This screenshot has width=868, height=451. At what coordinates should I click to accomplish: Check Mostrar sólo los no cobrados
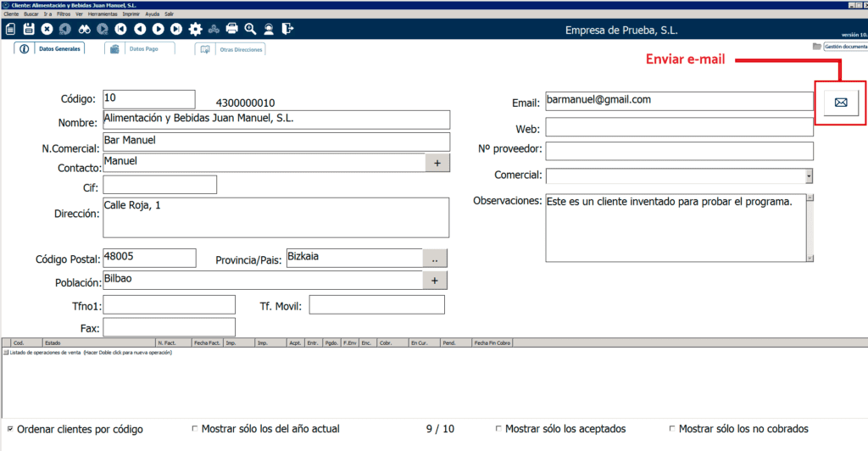click(x=672, y=429)
